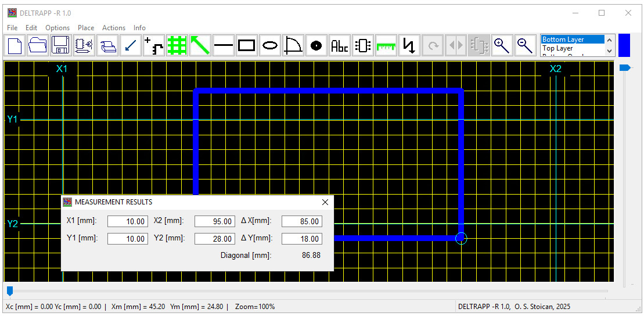Select the arc drawing tool
The height and width of the screenshot is (316, 644).
coord(293,45)
